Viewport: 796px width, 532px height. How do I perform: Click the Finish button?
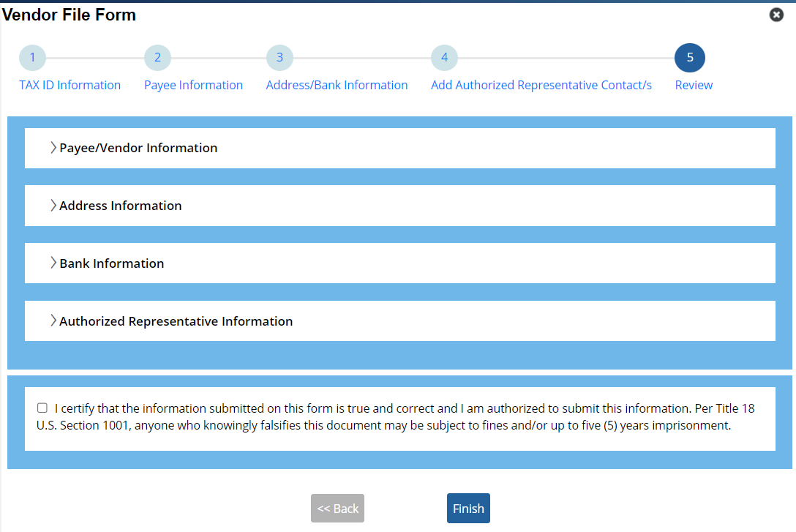click(x=468, y=508)
